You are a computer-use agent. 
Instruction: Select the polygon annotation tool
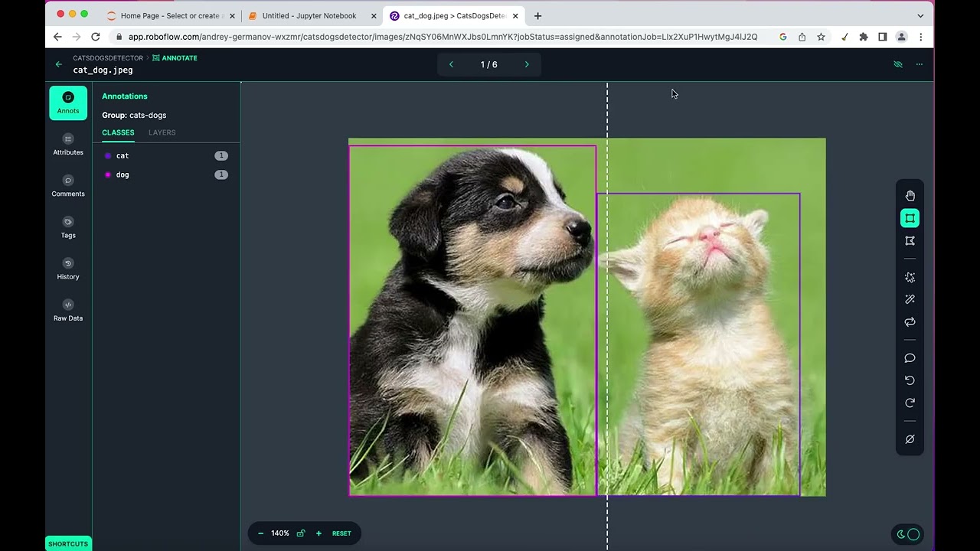click(x=910, y=240)
